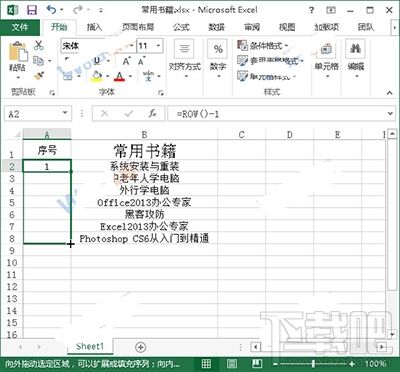
Task: Redo the last undone action
Action: tap(78, 10)
